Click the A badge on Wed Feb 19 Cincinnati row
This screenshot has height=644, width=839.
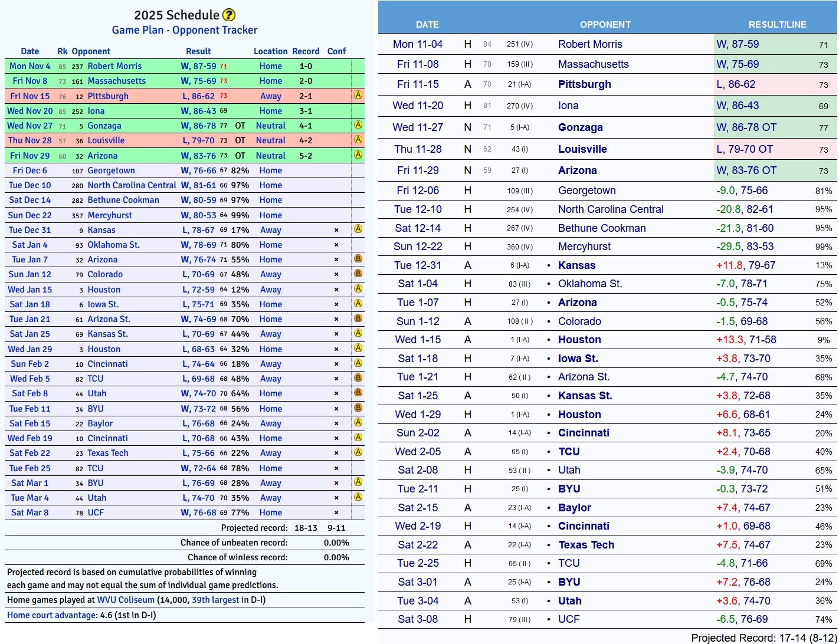coord(358,438)
